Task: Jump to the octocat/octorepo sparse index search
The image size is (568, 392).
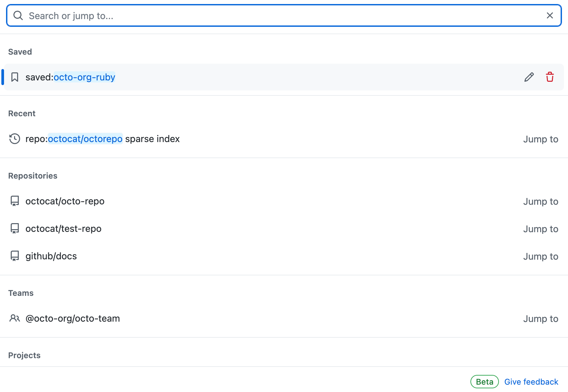Action: click(x=541, y=139)
